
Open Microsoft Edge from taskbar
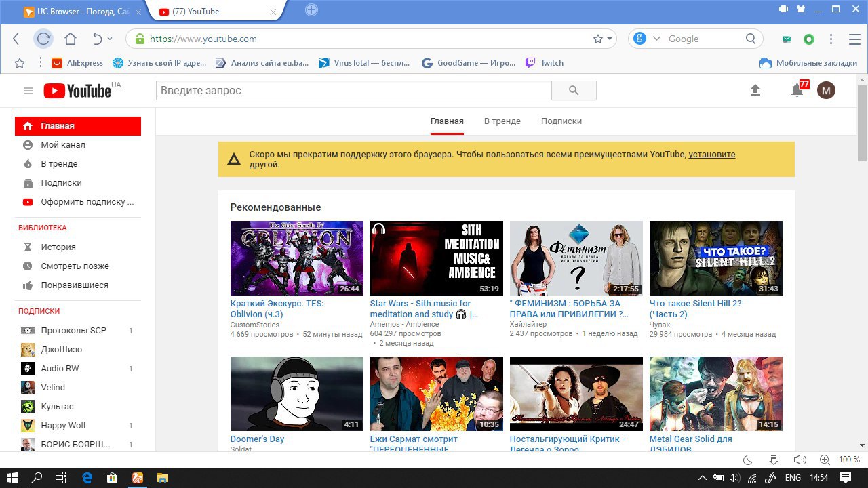pyautogui.click(x=87, y=478)
